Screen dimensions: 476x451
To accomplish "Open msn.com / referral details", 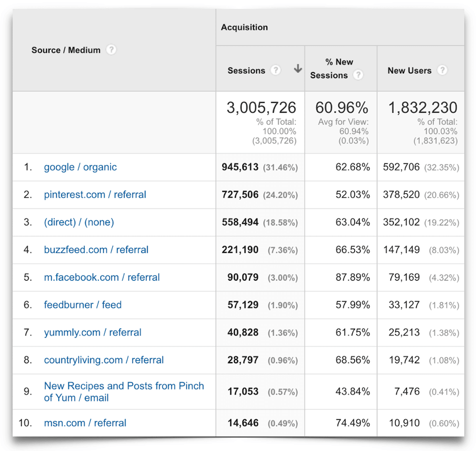I will coord(85,423).
